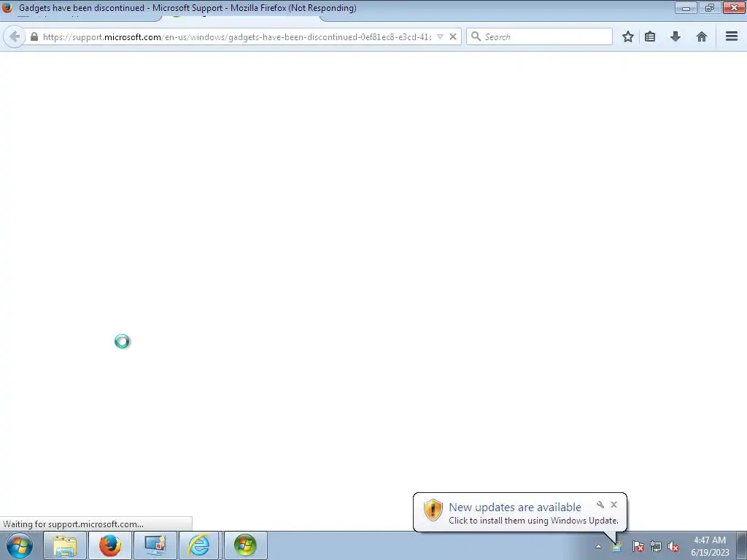Open the Downloads arrow panel

[675, 36]
